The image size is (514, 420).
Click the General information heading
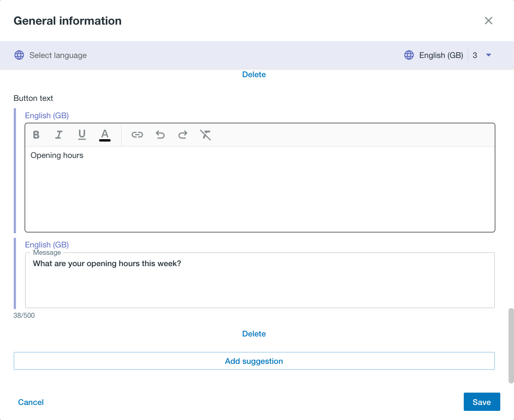tap(68, 21)
